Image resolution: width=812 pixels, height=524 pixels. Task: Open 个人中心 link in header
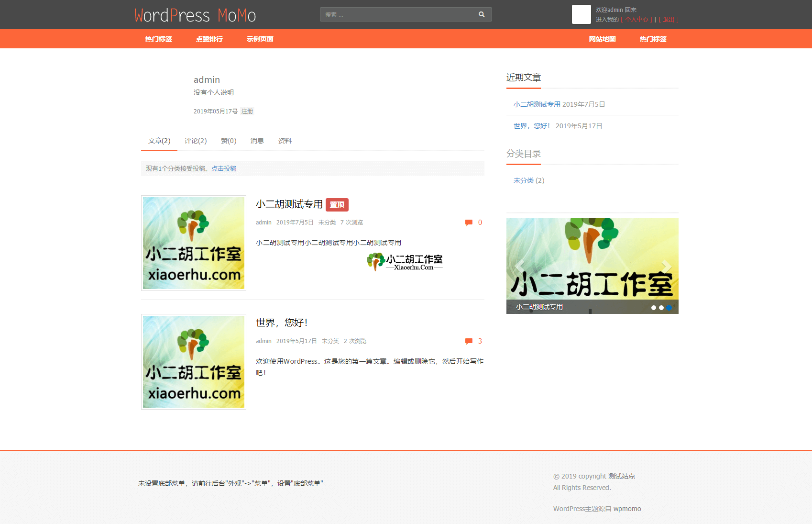point(636,20)
